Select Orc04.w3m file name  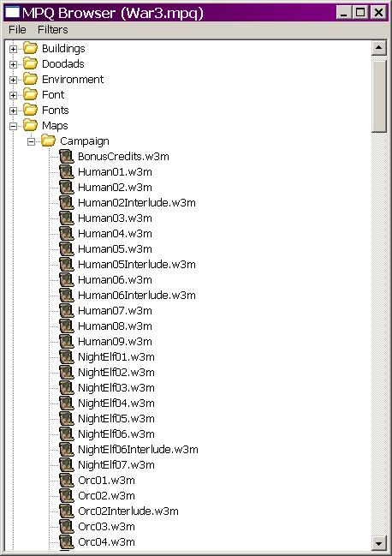(x=106, y=542)
